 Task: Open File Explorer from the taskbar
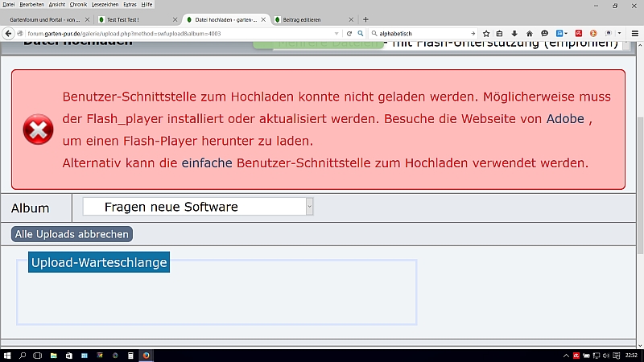(54, 355)
